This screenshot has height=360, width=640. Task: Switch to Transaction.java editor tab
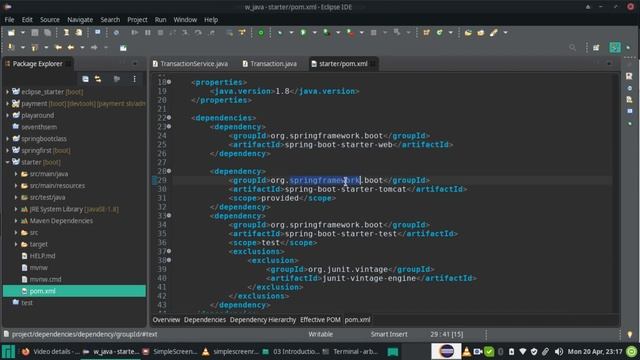tap(270, 64)
